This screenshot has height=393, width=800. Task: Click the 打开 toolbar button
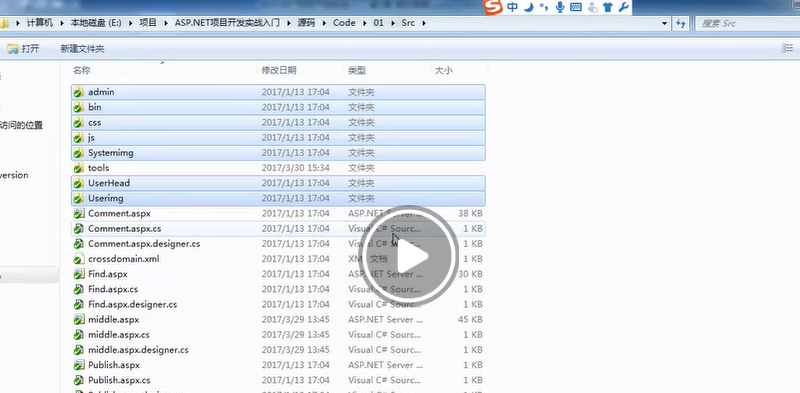23,49
